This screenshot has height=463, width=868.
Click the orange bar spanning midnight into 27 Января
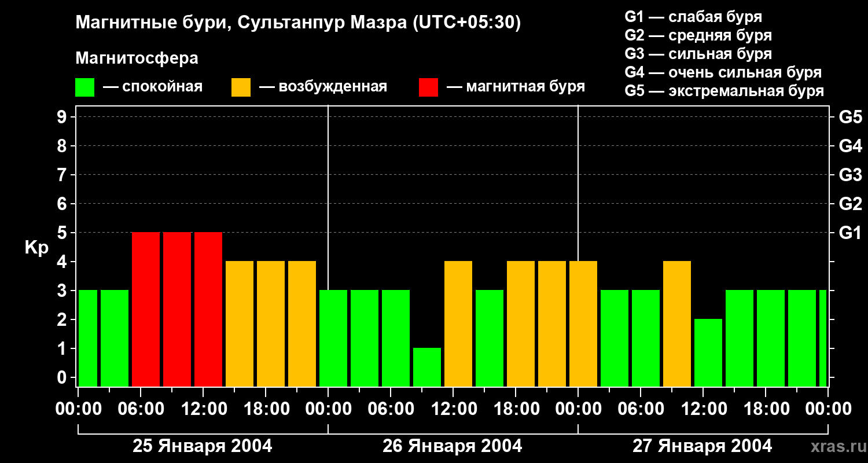pyautogui.click(x=583, y=324)
